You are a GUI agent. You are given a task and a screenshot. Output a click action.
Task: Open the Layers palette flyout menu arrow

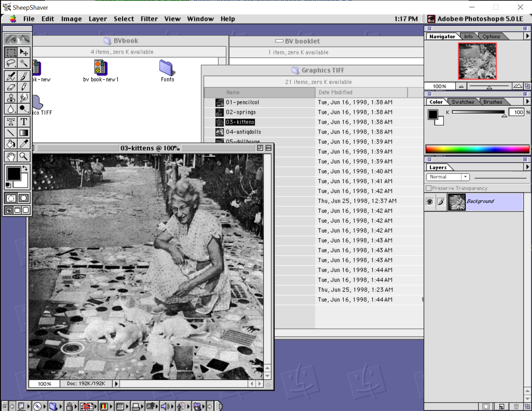(528, 167)
